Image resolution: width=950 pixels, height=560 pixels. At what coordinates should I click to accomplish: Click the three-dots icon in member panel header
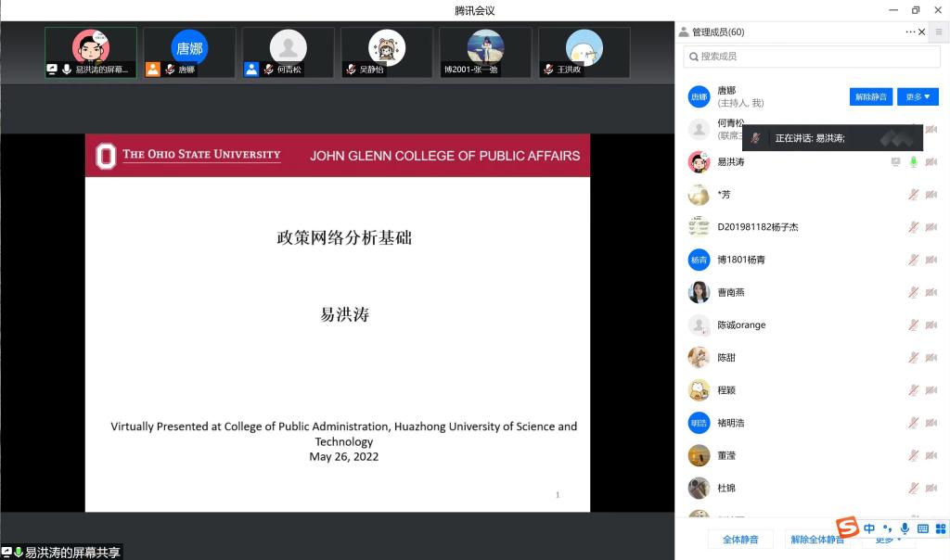(x=910, y=32)
